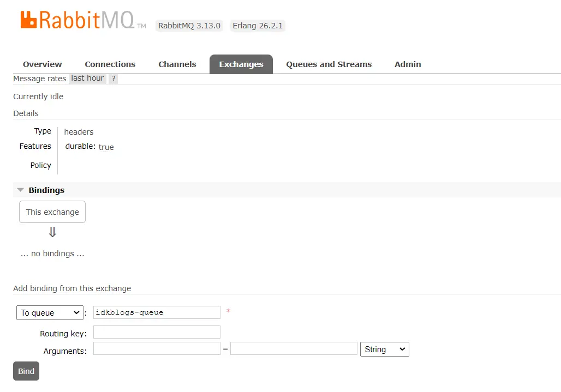Click the Routing key input field
The height and width of the screenshot is (392, 561).
click(x=157, y=332)
